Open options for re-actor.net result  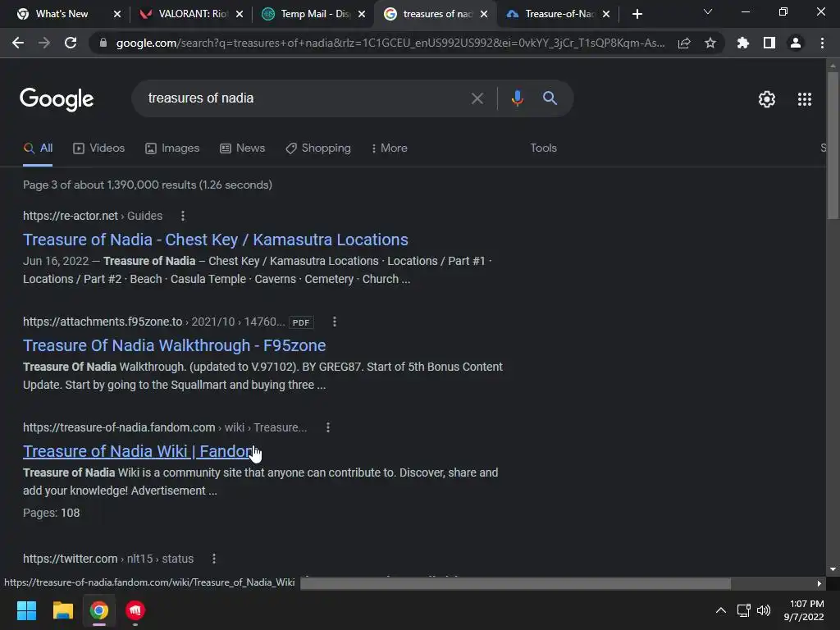(x=183, y=216)
